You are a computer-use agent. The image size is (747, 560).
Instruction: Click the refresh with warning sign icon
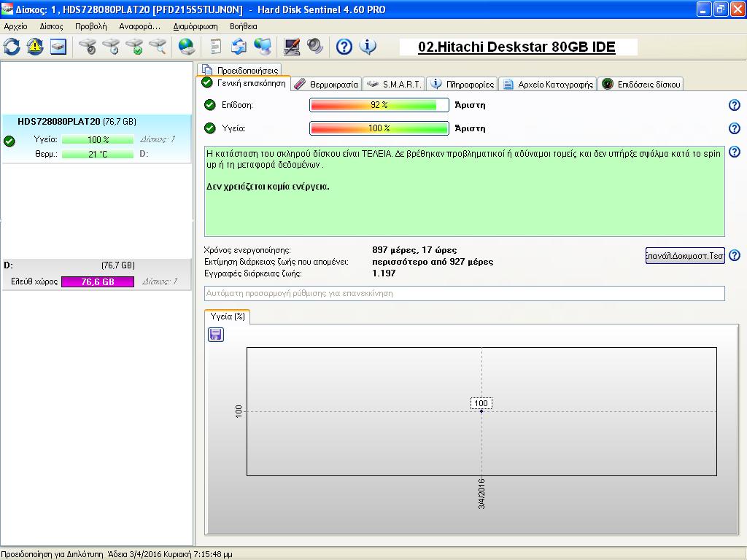pos(35,47)
